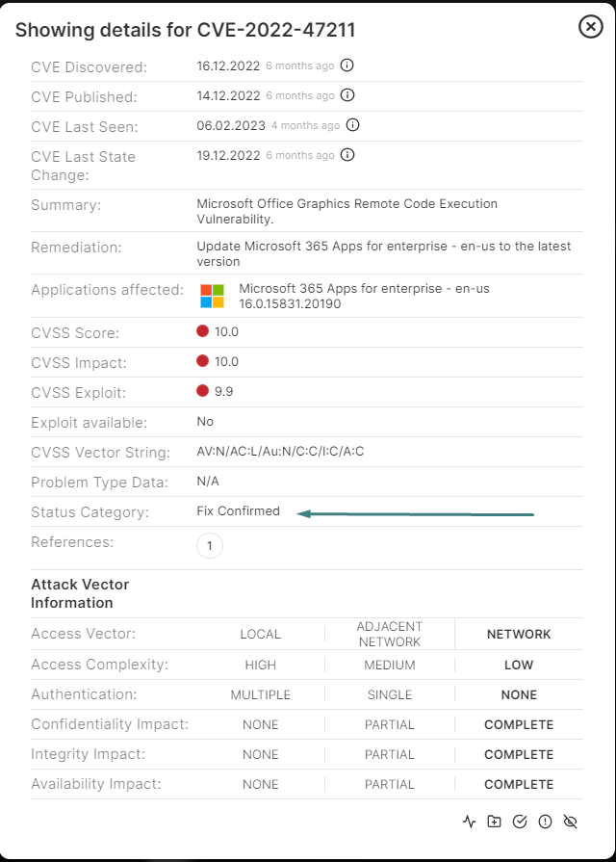Click the Fix Confirmed status text

(x=238, y=510)
